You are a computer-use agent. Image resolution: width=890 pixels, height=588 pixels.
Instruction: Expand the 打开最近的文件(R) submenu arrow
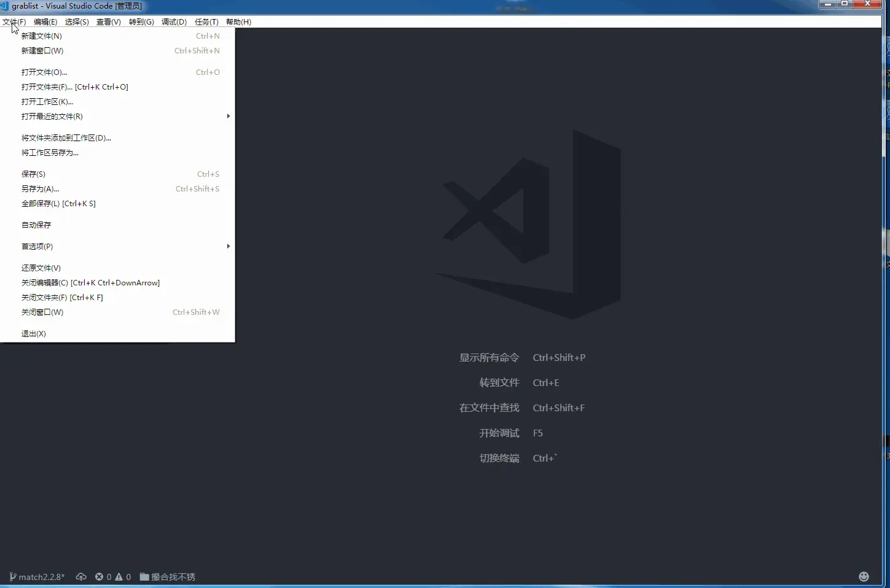pos(228,116)
